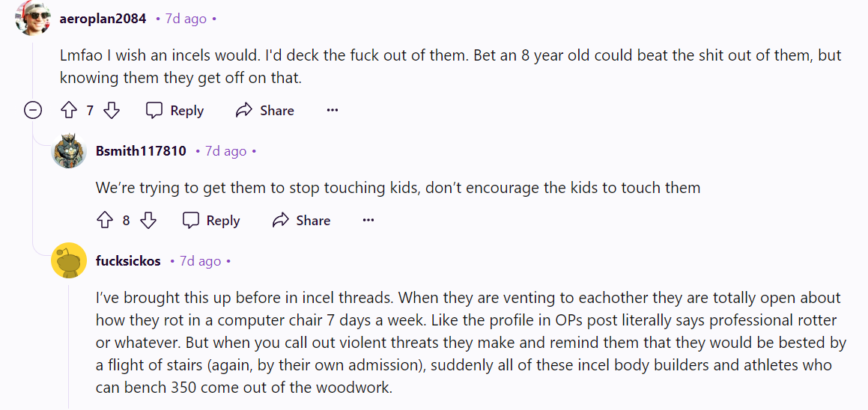Open aeroplan2084's user profile
868x410 pixels.
click(103, 19)
